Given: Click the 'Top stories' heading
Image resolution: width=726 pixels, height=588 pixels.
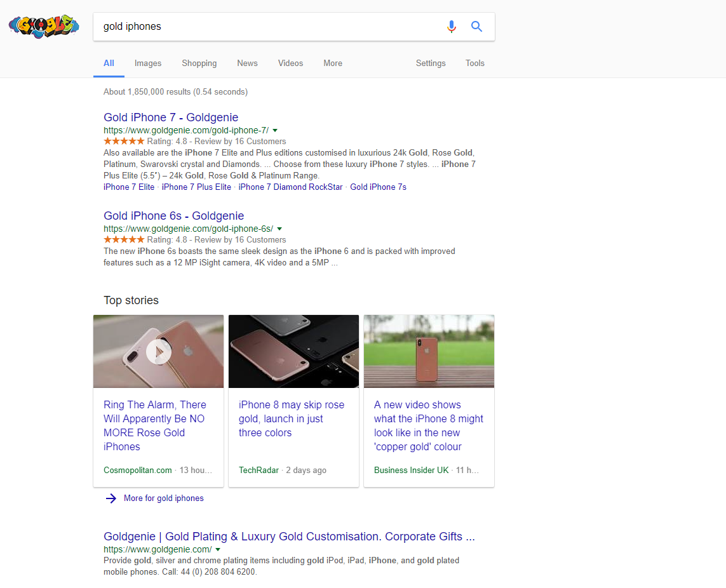Looking at the screenshot, I should point(131,300).
